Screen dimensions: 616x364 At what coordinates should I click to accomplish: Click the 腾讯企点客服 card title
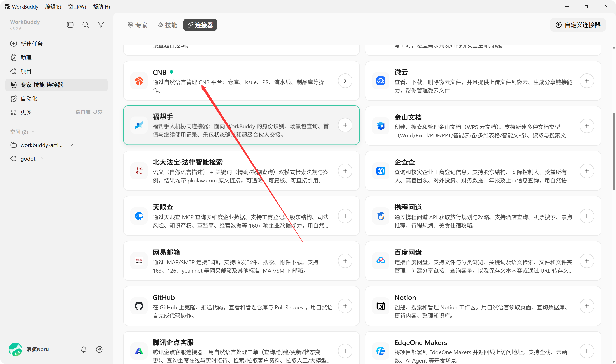(x=173, y=342)
